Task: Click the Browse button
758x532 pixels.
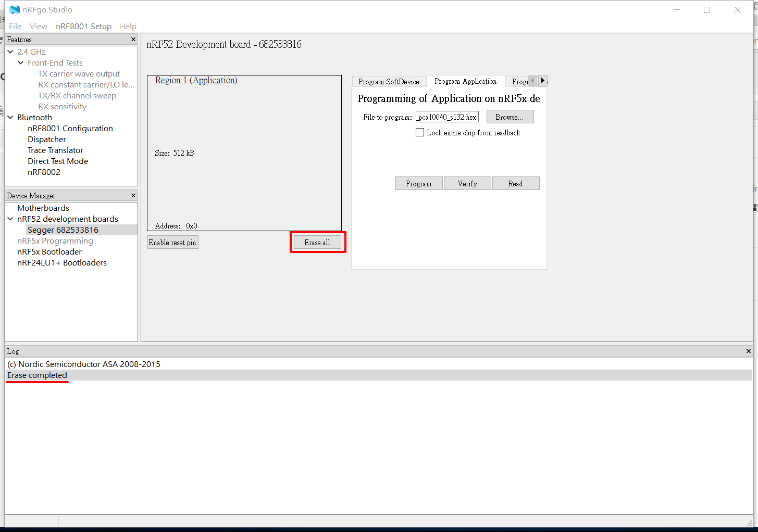Action: [x=510, y=117]
